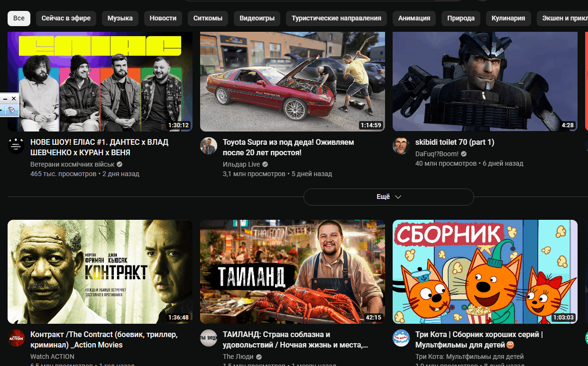Click channel name Три Кота: Мультфильмы для детей
Image resolution: width=588 pixels, height=366 pixels.
(469, 357)
